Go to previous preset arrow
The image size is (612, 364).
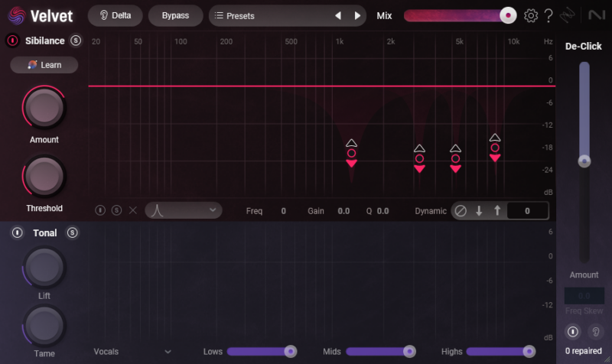(x=338, y=15)
